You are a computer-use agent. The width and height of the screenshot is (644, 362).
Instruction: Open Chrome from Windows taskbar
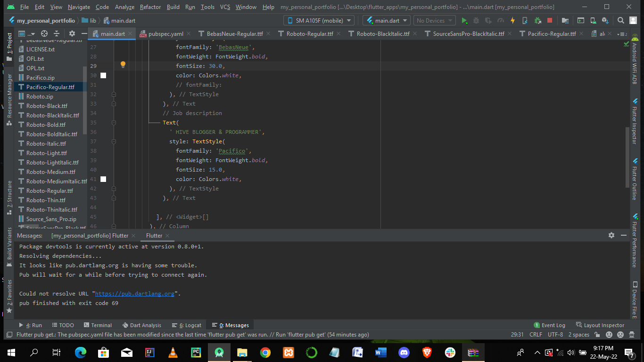coord(265,352)
